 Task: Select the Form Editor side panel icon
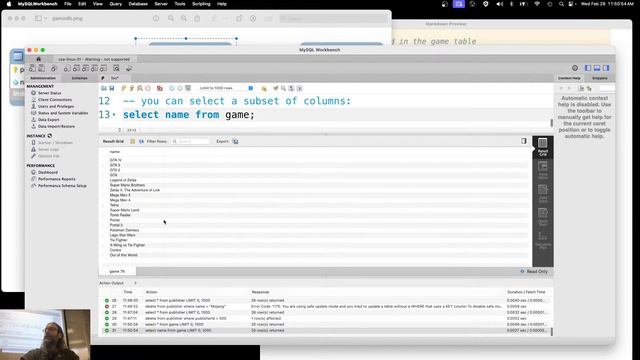pyautogui.click(x=542, y=170)
